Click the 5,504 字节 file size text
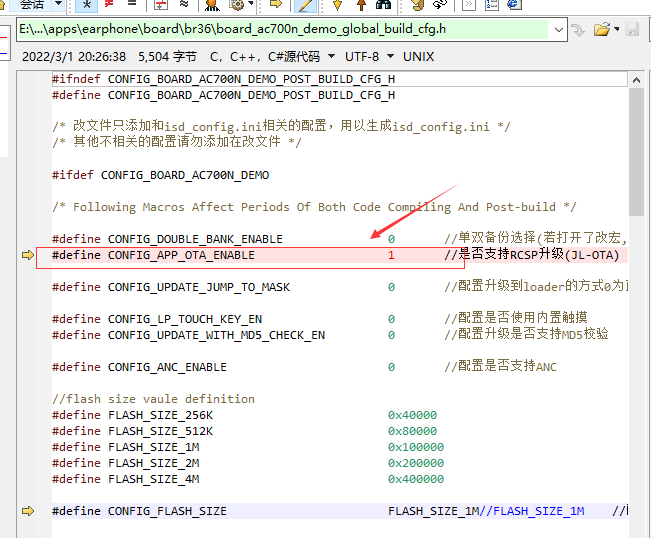This screenshot has width=651, height=538. click(x=167, y=56)
